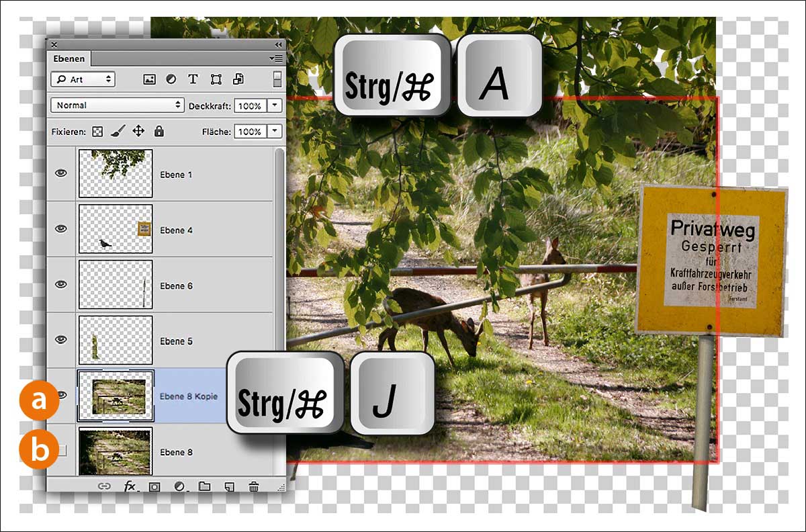Switch to the Ebenen tab
The image size is (806, 532).
pos(68,58)
